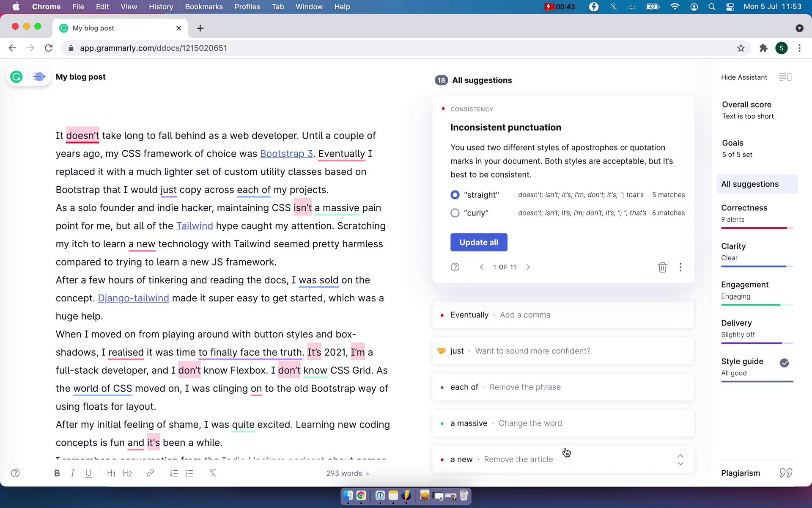Viewport: 812px width, 508px height.
Task: Open Chrome extensions puzzle icon
Action: pyautogui.click(x=763, y=48)
